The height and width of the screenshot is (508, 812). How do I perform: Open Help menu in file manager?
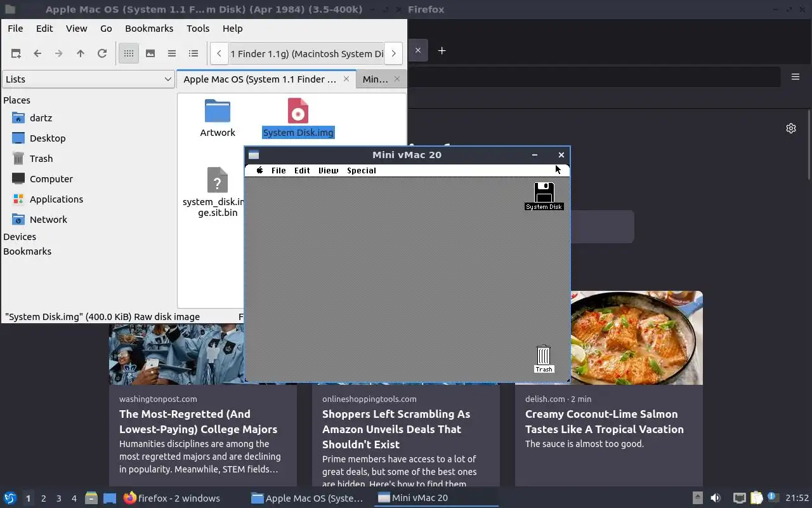pos(232,28)
